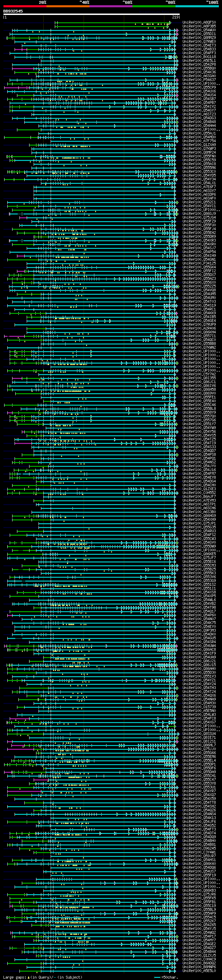The image size is (222, 980).
Task: Pick the UniRef100_Q553C0 row label
Action: (x=199, y=172)
